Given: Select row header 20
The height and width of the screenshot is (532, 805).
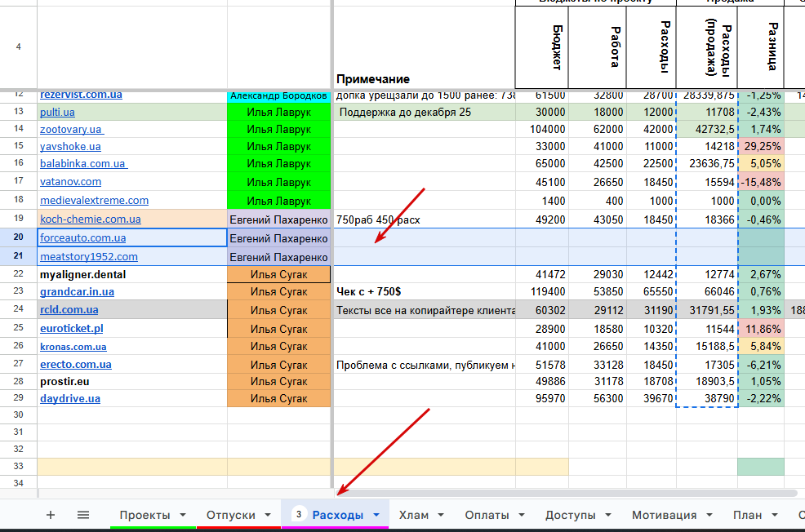Looking at the screenshot, I should click(x=19, y=237).
